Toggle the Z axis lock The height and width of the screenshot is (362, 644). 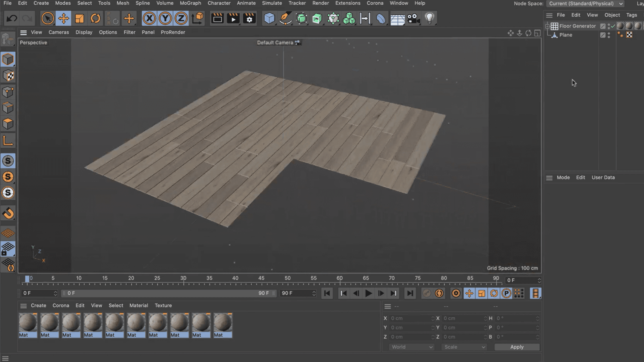[181, 19]
